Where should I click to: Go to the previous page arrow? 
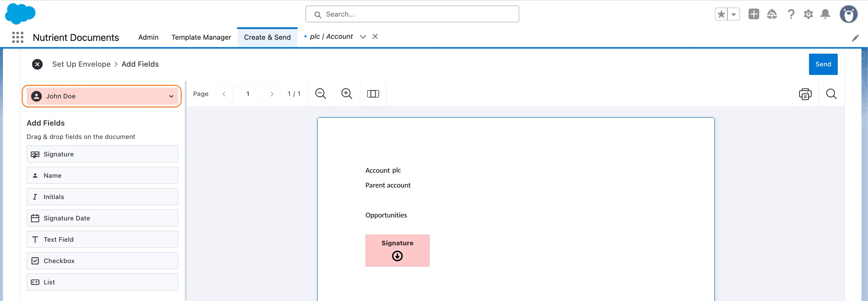(224, 94)
